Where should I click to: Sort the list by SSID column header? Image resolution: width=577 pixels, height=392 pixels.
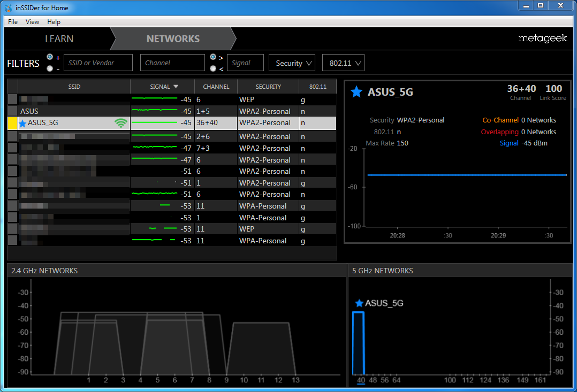(74, 87)
